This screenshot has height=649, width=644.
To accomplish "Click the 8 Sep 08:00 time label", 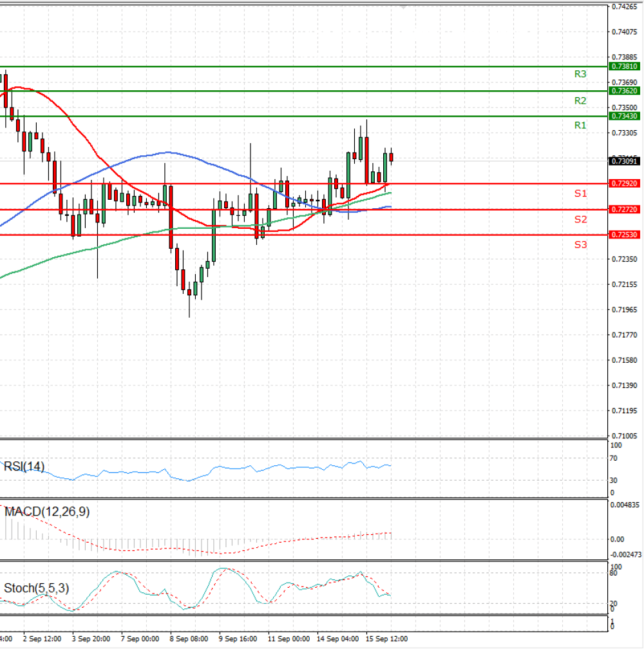I will click(189, 639).
